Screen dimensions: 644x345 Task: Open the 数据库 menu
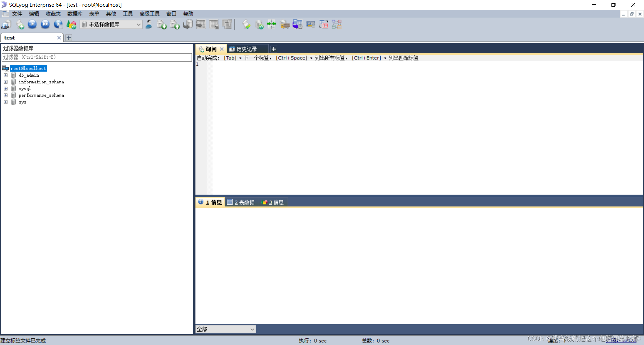pos(75,14)
